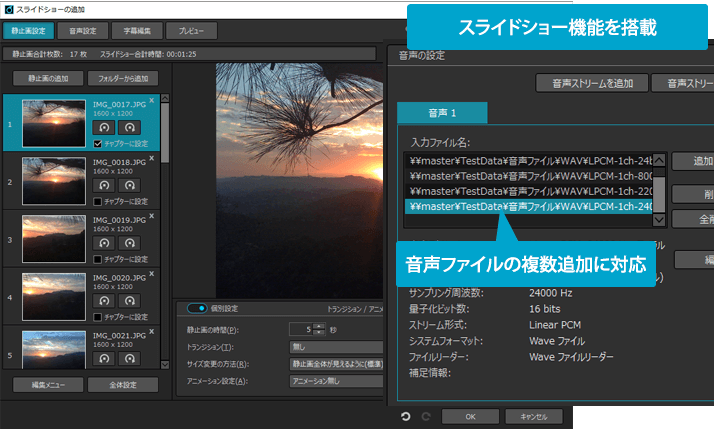The width and height of the screenshot is (714, 429).
Task: Remove IMG_0017.JPG with its X icon
Action: point(152,100)
